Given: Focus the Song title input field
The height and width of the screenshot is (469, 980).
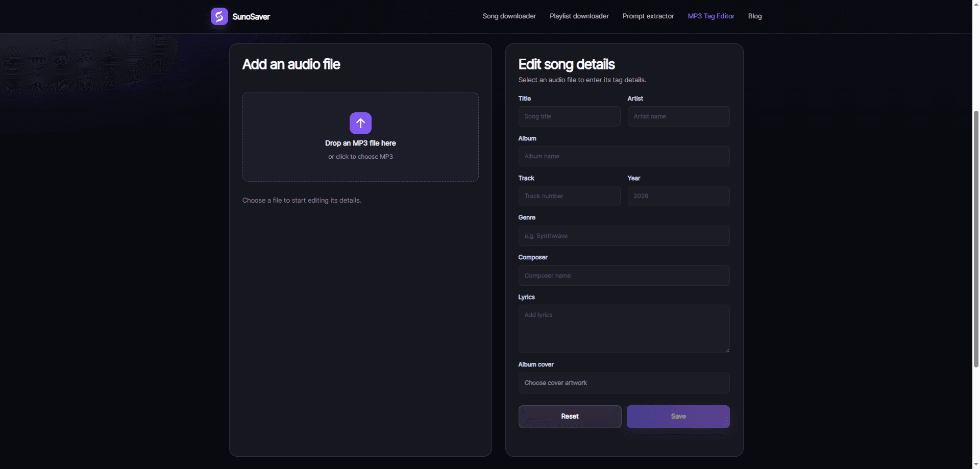Looking at the screenshot, I should (x=569, y=116).
